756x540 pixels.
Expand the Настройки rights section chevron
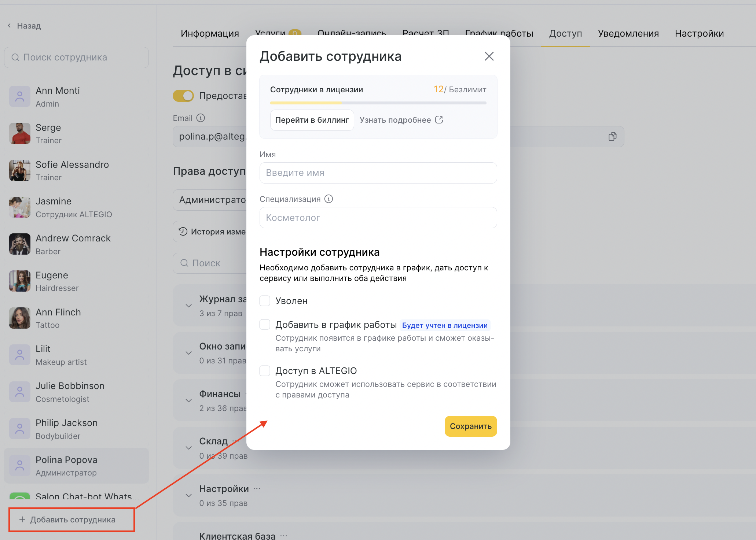pos(189,496)
